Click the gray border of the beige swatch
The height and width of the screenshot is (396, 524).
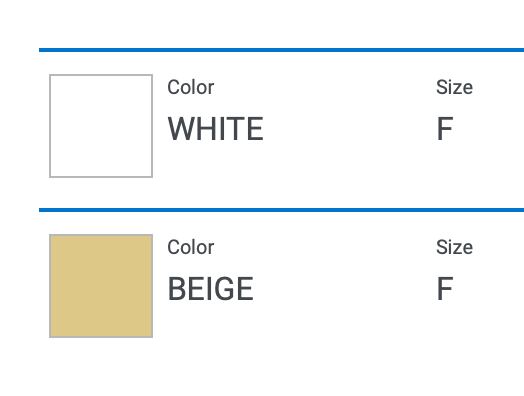pyautogui.click(x=50, y=286)
